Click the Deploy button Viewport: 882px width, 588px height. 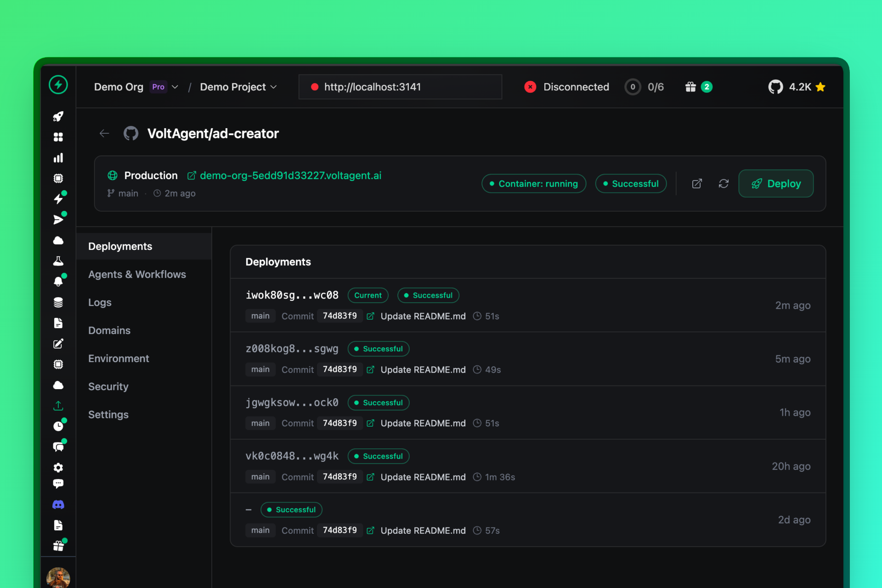776,183
